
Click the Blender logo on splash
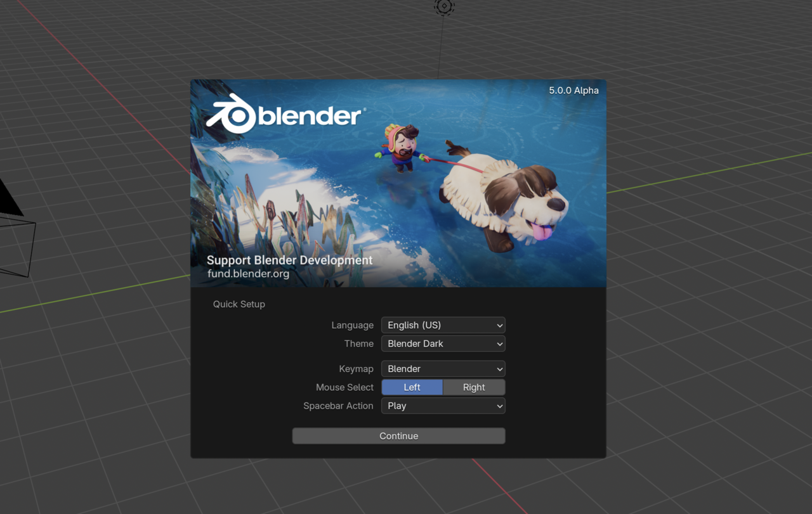[285, 113]
